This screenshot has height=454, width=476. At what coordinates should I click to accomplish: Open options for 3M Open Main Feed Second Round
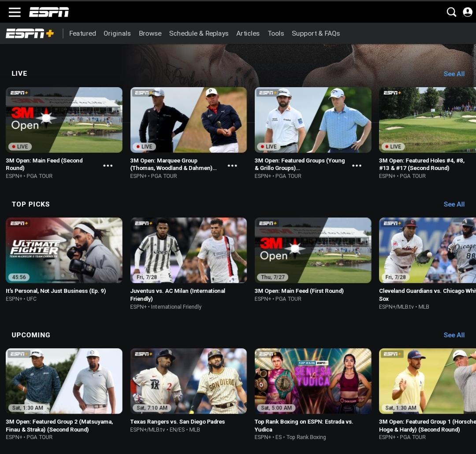pos(108,166)
